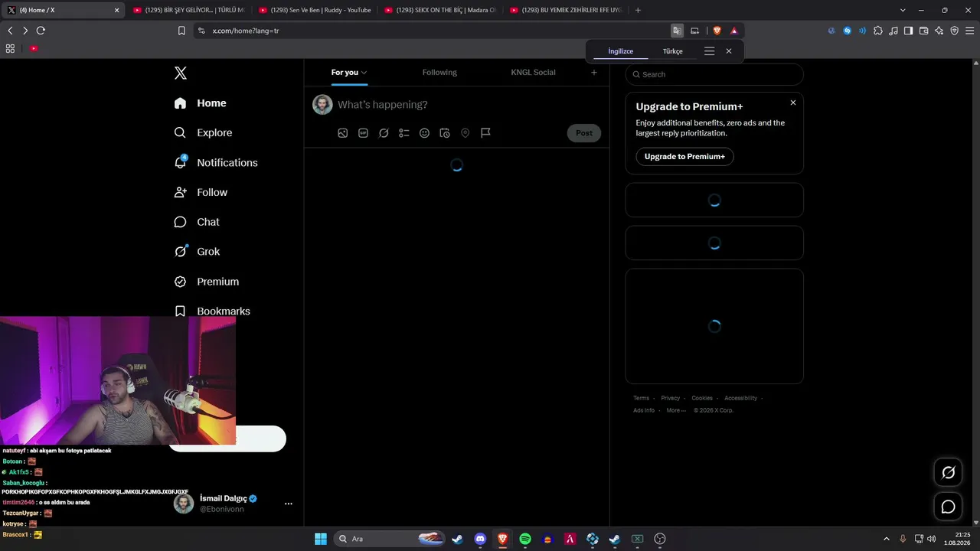Open the browser extensions puzzle icon
This screenshot has width=980, height=551.
pyautogui.click(x=877, y=31)
